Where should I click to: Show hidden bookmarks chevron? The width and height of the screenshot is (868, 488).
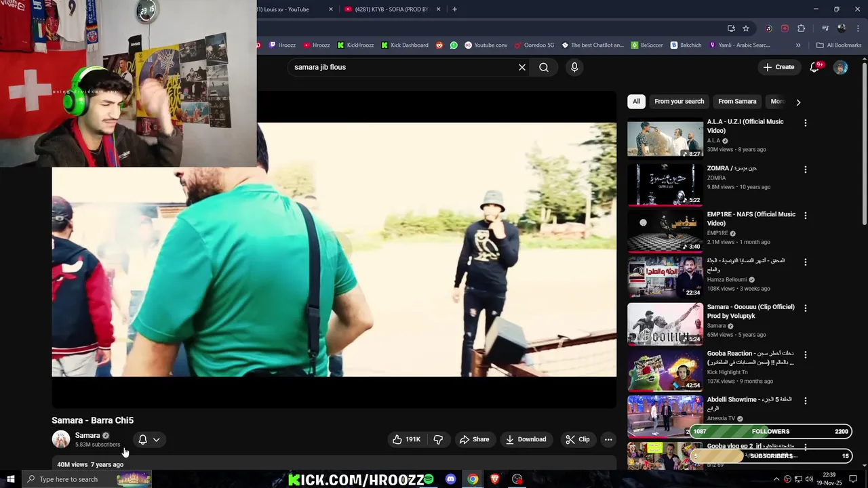798,45
